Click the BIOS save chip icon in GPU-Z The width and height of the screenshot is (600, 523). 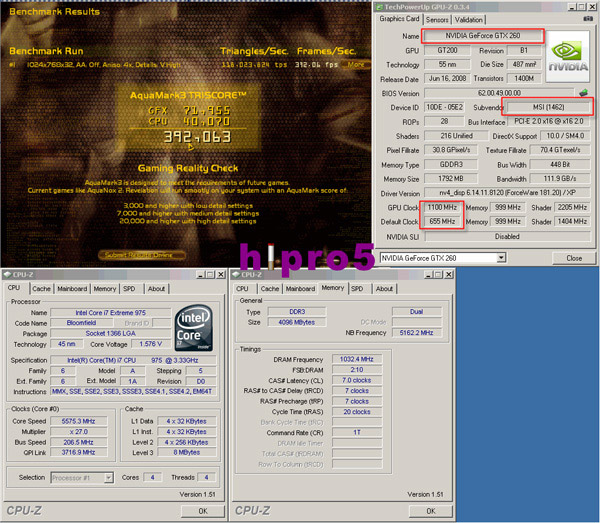coord(584,93)
